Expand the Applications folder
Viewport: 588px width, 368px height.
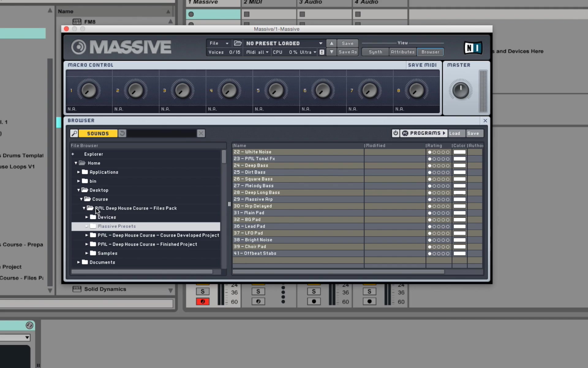pos(79,172)
